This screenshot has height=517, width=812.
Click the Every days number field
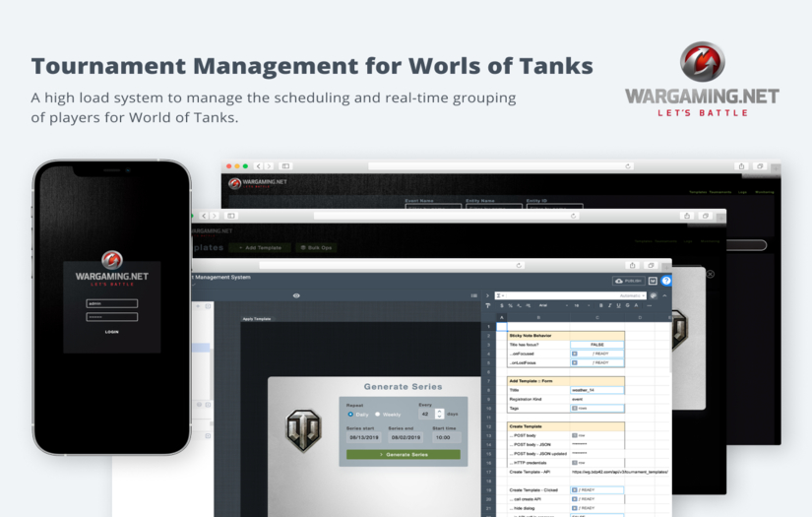pyautogui.click(x=426, y=414)
